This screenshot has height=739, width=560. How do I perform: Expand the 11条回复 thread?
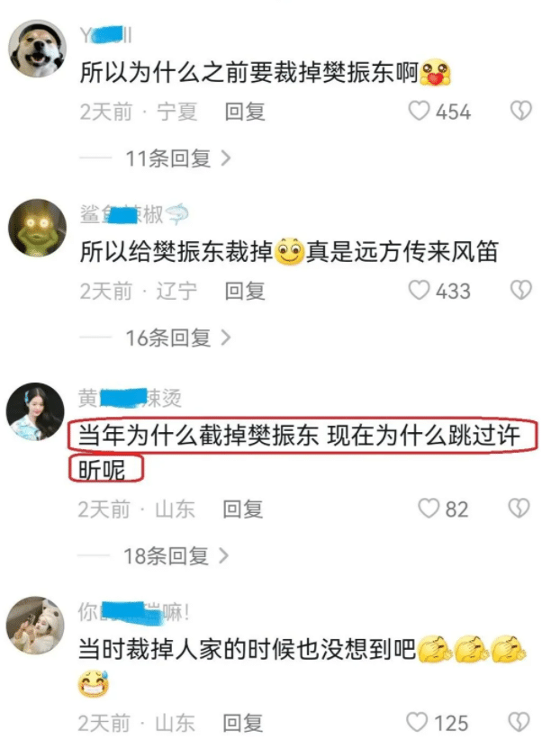point(178,158)
